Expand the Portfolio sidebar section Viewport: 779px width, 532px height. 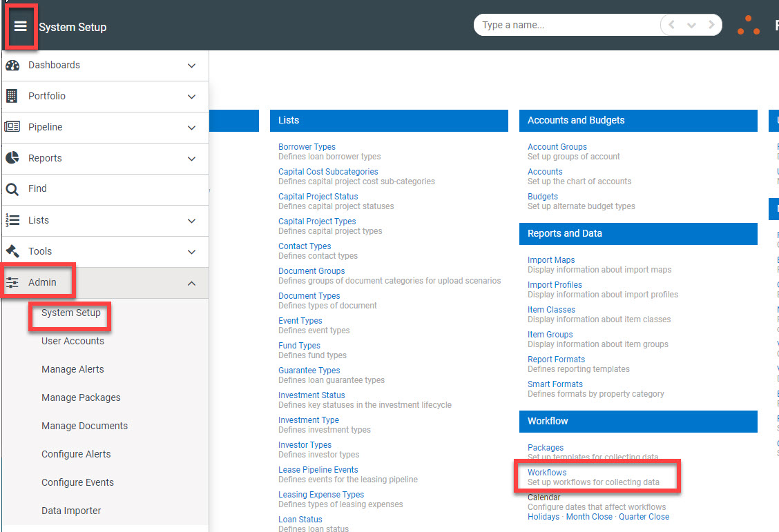(191, 96)
